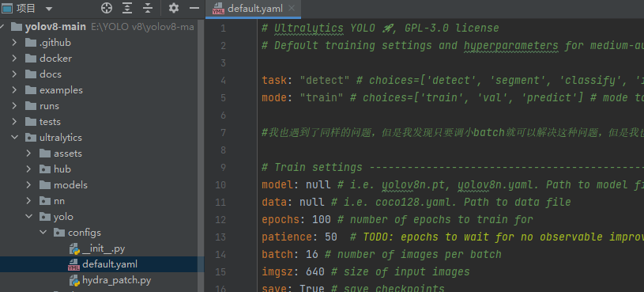Click the nn package icon
644x292 pixels.
[x=45, y=201]
